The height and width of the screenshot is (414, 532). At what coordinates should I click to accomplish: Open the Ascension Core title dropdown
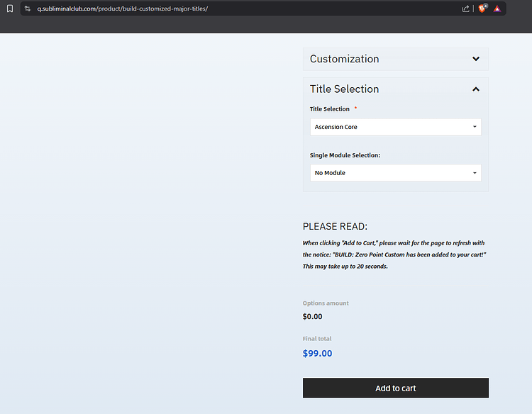click(390, 127)
